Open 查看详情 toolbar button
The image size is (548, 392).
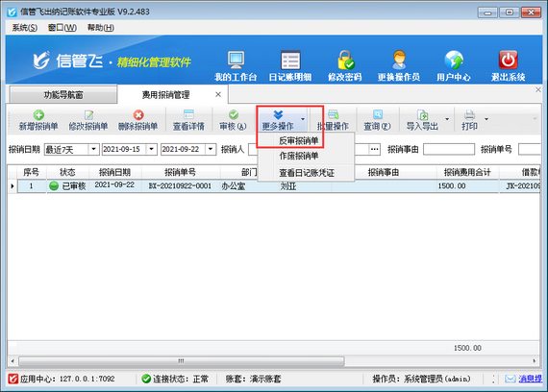coord(188,120)
